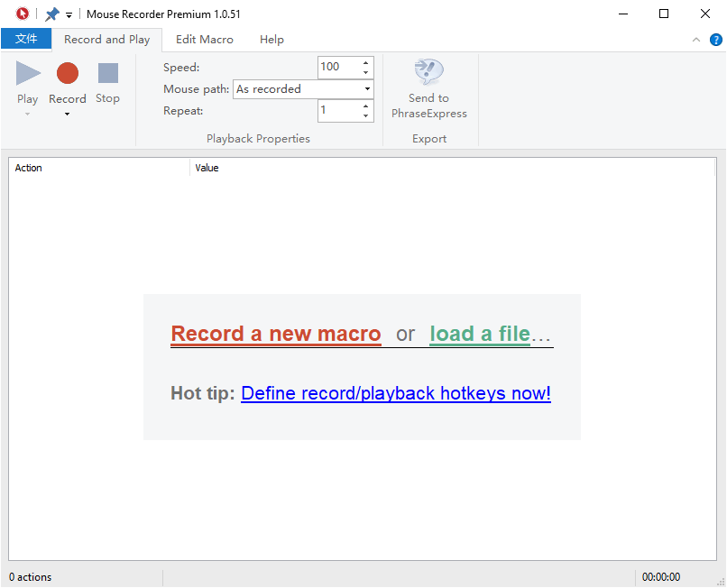Image resolution: width=727 pixels, height=588 pixels.
Task: Click the Value column header
Action: click(x=452, y=168)
